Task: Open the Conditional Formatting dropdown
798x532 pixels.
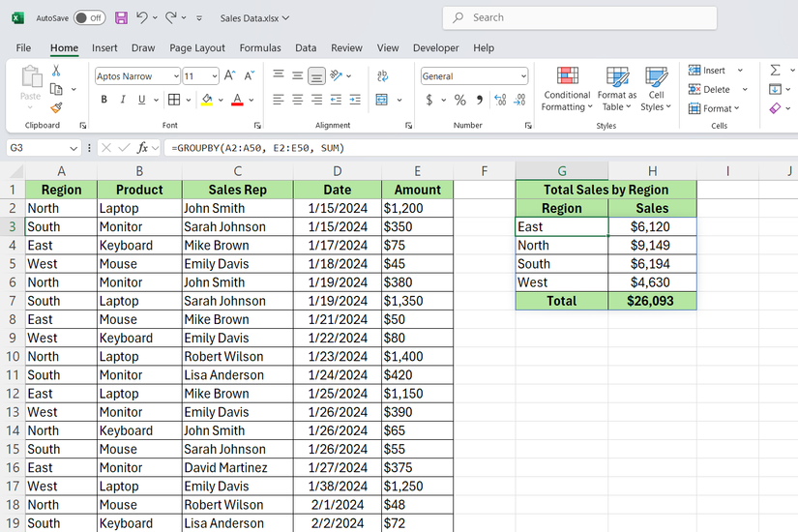Action: (567, 89)
